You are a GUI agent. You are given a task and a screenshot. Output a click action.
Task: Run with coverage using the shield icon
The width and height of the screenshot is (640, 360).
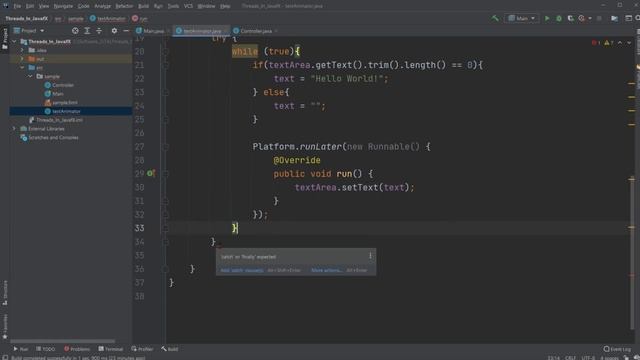click(x=571, y=18)
